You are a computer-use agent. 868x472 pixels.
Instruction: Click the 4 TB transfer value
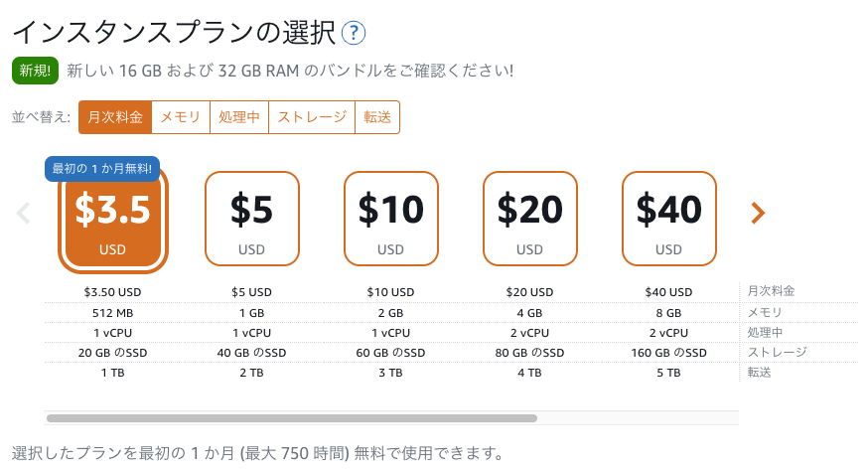(x=529, y=373)
